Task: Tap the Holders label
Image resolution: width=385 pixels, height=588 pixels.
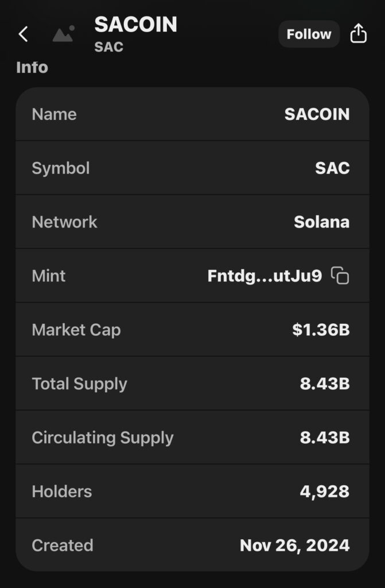Action: [x=62, y=492]
